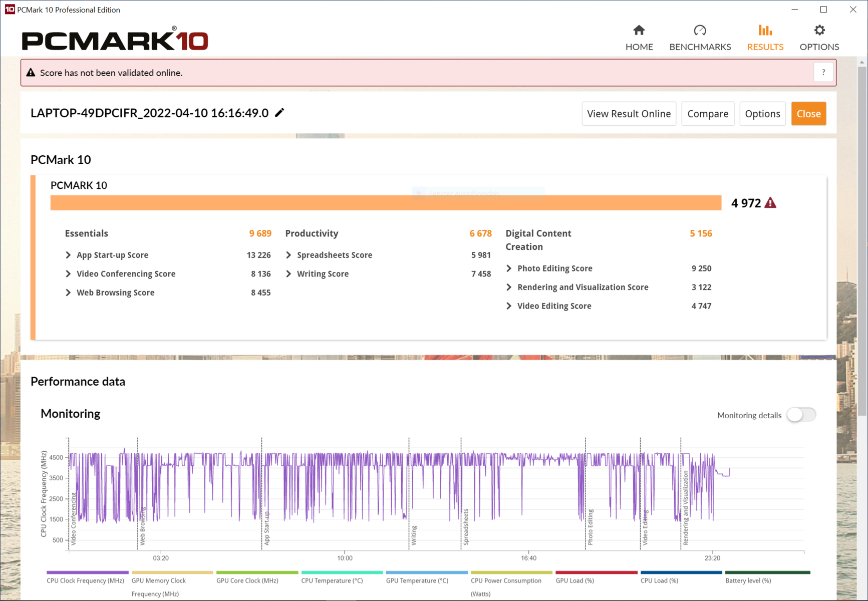The image size is (868, 601).
Task: Click the Video Conferencing marker in chart
Action: (x=74, y=519)
